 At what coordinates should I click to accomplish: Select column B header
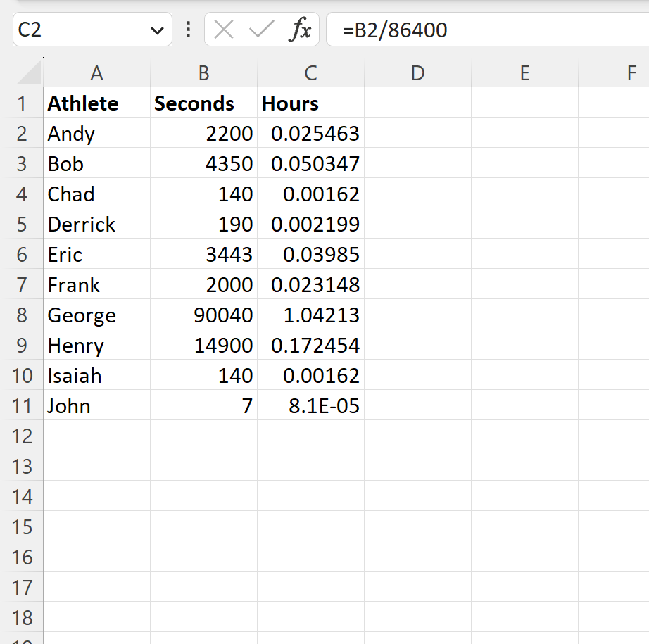click(x=203, y=72)
